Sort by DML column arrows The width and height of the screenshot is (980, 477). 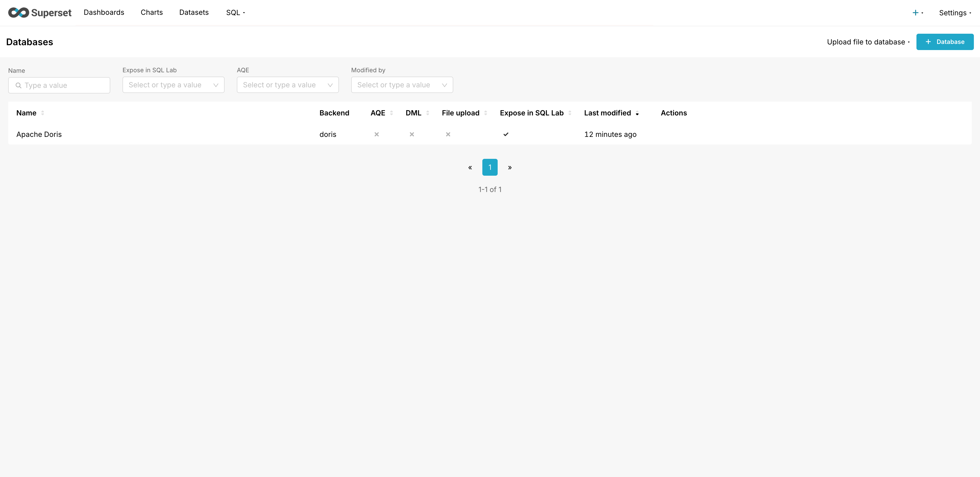[x=428, y=113]
